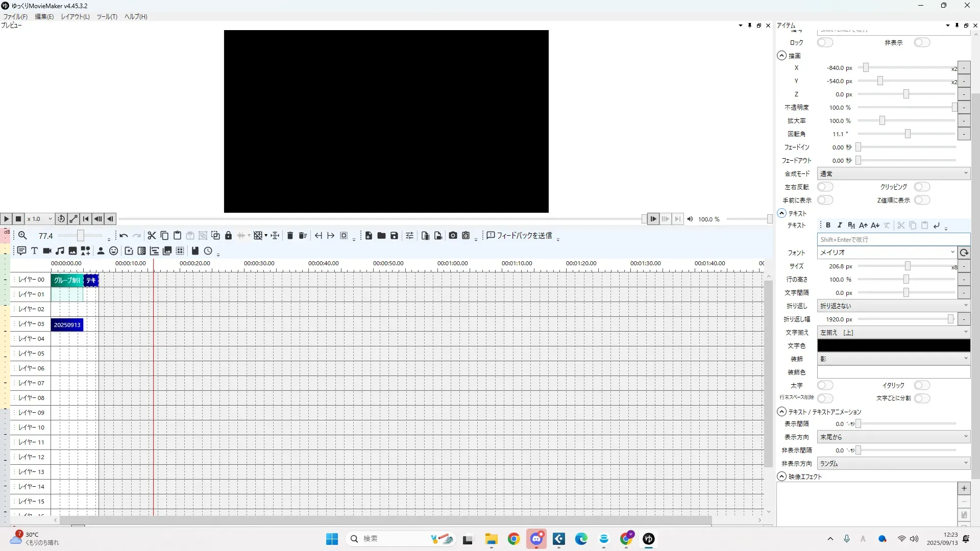Open the フォント メイリオ dropdown
This screenshot has height=551, width=980.
(887, 253)
